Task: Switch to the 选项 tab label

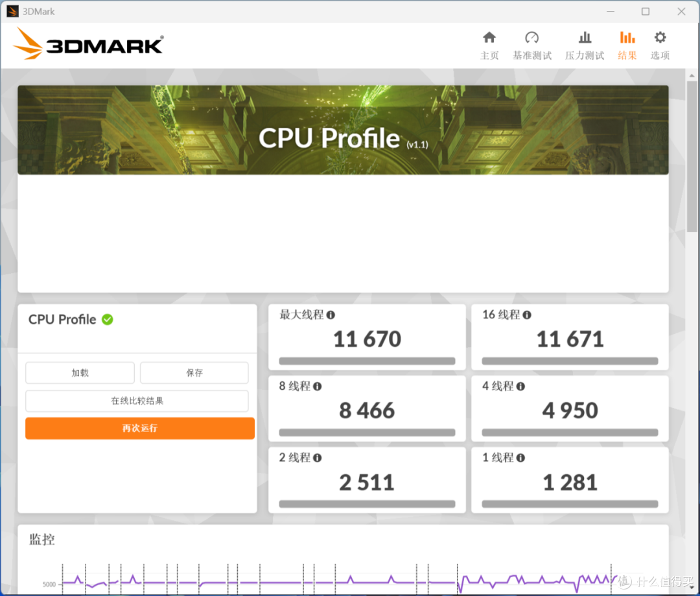Action: pos(660,55)
